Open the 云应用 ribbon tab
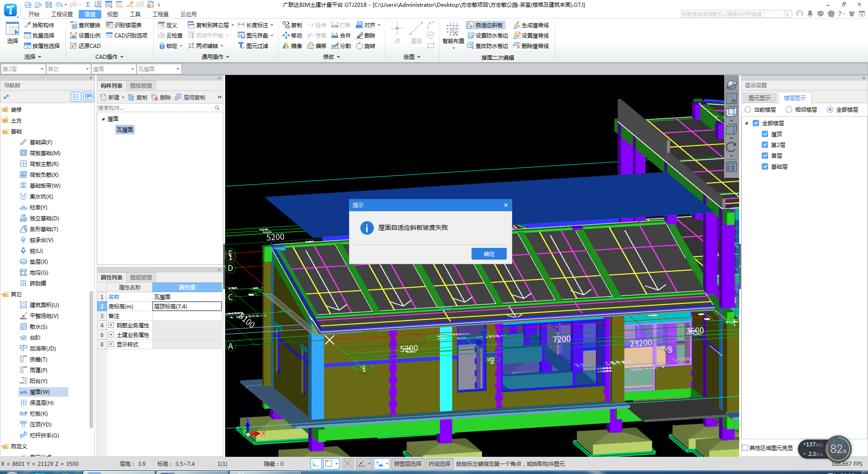 (189, 14)
